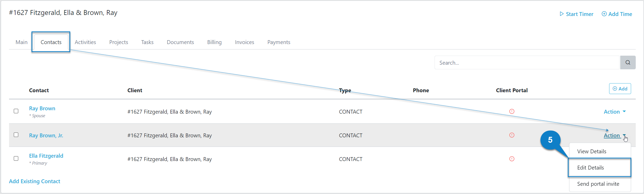Click the Start Timer play icon
Image resolution: width=644 pixels, height=194 pixels.
click(x=562, y=14)
